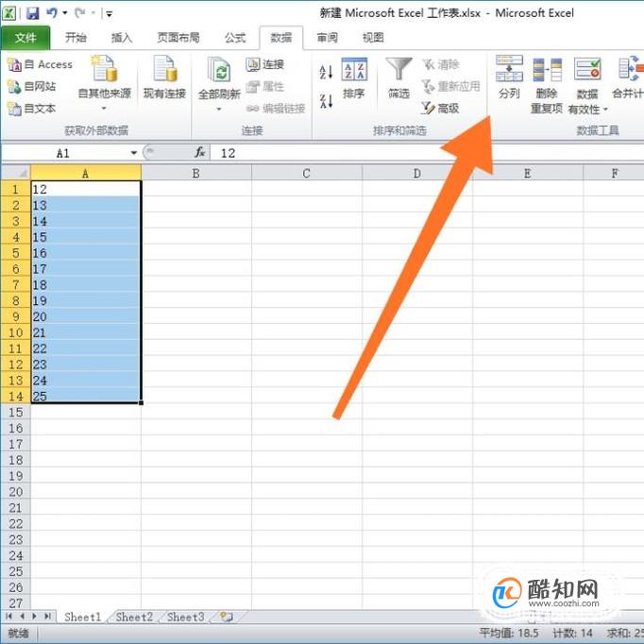Viewport: 644px width, 644px height.
Task: Select column C header
Action: pyautogui.click(x=306, y=173)
